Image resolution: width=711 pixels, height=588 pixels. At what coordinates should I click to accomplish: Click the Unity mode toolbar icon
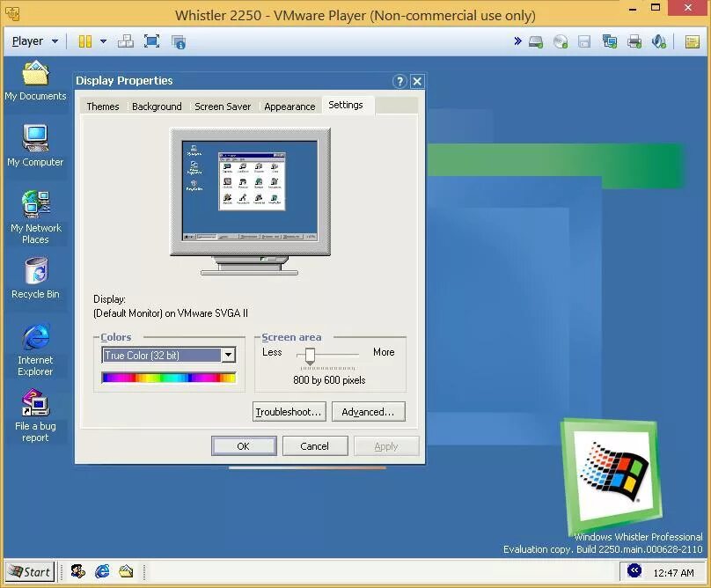(179, 41)
